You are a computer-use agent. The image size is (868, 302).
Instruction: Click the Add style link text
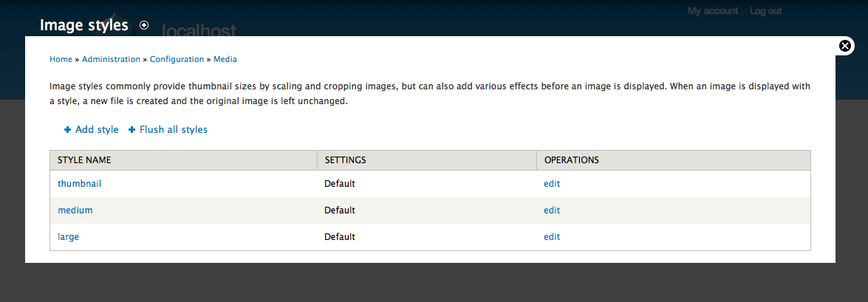pos(97,130)
